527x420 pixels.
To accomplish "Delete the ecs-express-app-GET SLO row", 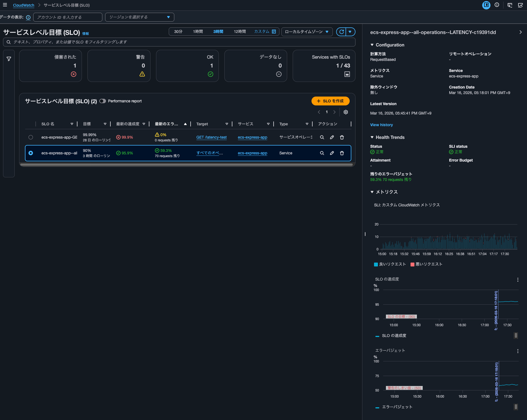I will pos(342,138).
